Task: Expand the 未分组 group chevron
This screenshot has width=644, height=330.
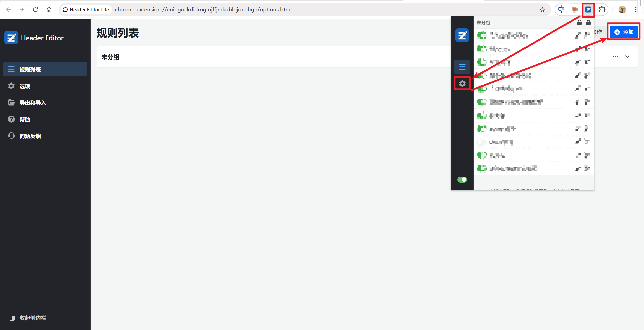Action: [x=627, y=57]
